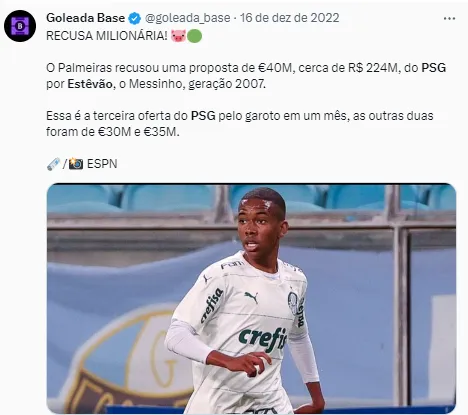Open the attached player photo
The image size is (468, 415).
pos(251,299)
